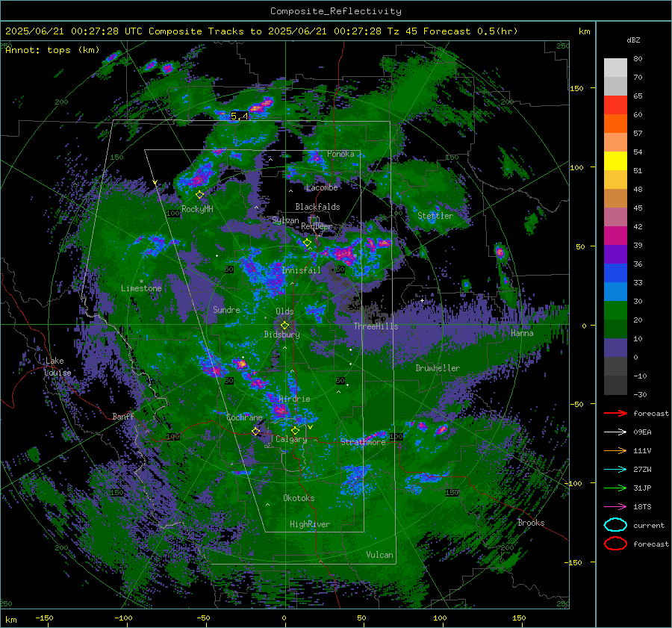Click the yellow diamond marker at Didsbury radar center
Image resolution: width=672 pixels, height=628 pixels.
(x=284, y=326)
